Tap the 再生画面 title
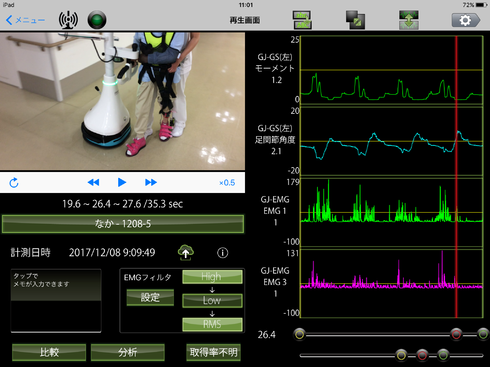This screenshot has width=490, height=367. pyautogui.click(x=245, y=20)
